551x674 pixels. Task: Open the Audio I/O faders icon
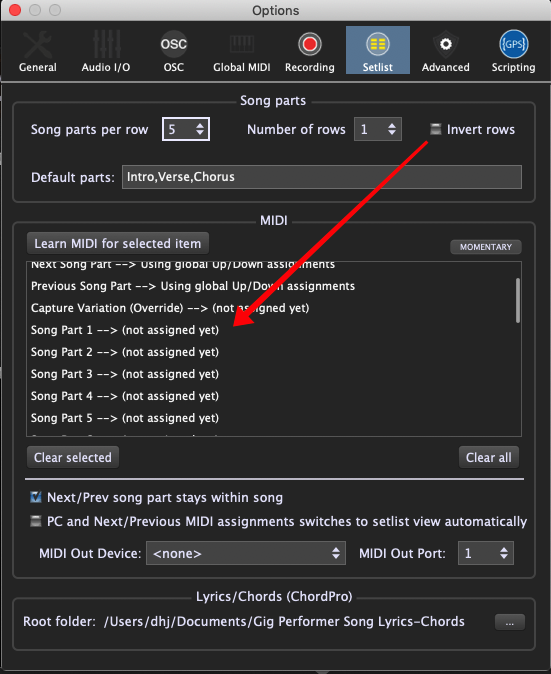[106, 44]
